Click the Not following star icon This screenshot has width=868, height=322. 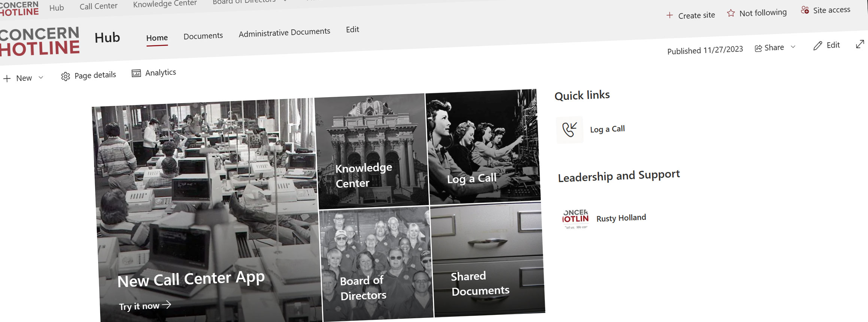point(731,13)
